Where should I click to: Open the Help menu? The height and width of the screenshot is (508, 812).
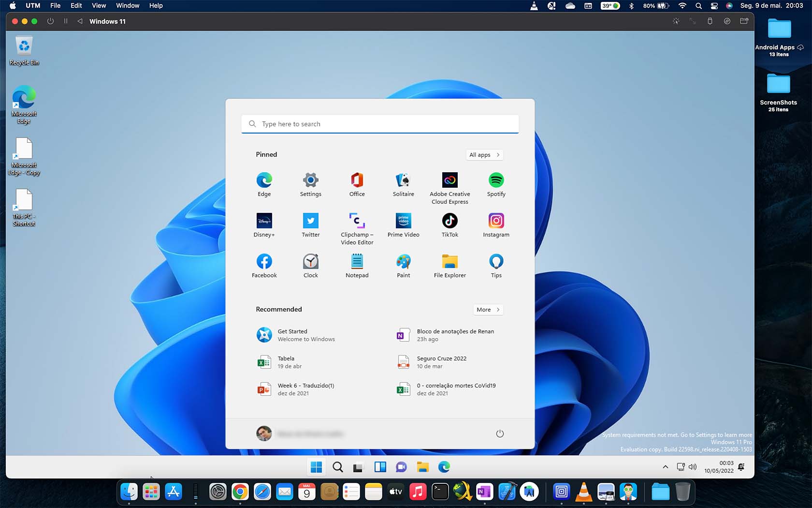(x=156, y=5)
